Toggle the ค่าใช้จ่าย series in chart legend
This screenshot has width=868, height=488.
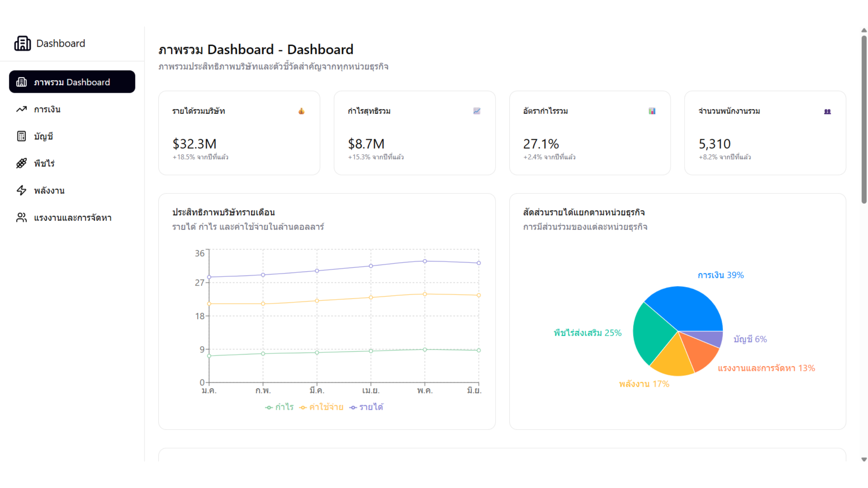pyautogui.click(x=321, y=407)
